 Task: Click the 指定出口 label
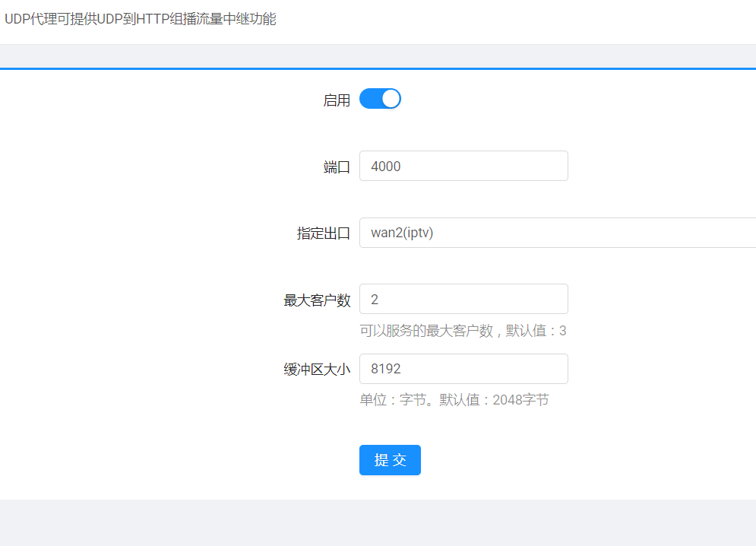(323, 233)
